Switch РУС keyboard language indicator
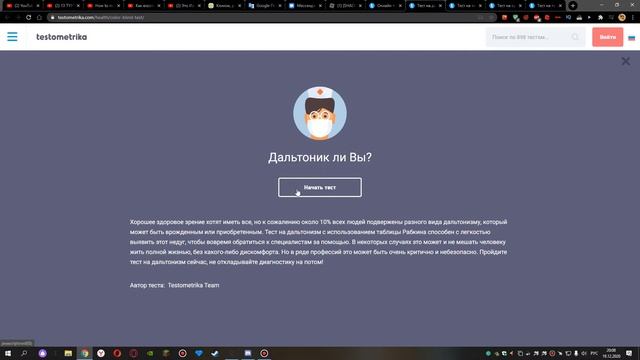Viewport: 640px width, 360px height. click(x=594, y=353)
